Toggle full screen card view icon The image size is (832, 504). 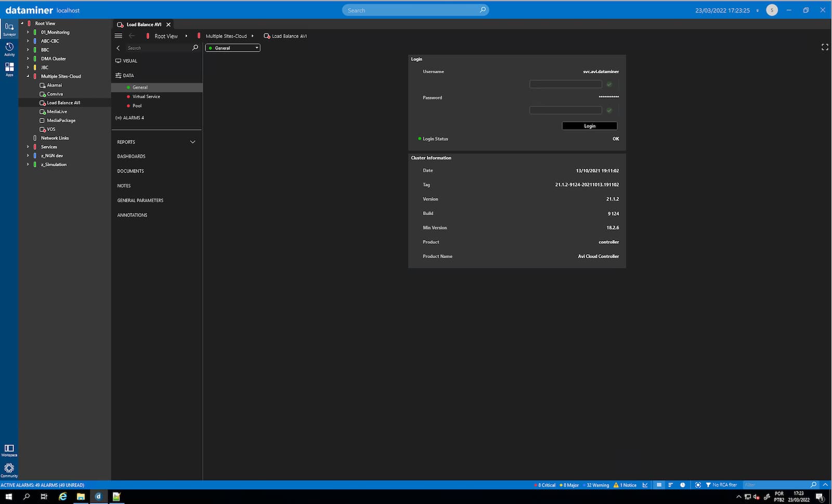(x=825, y=47)
